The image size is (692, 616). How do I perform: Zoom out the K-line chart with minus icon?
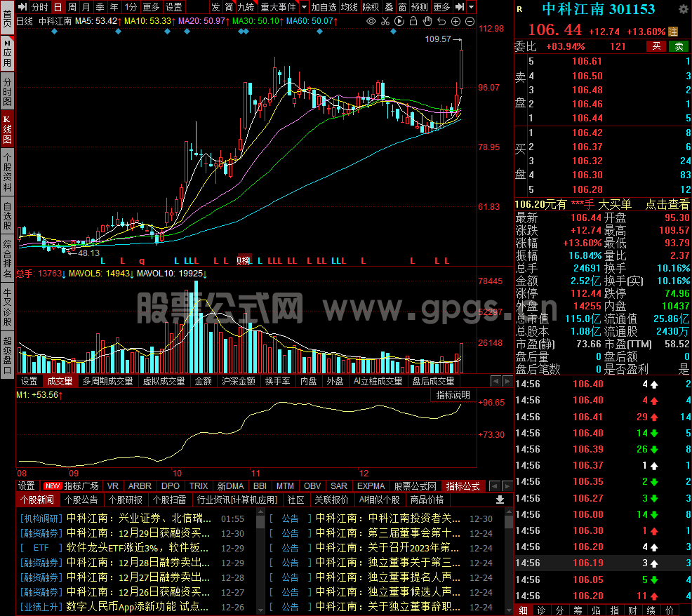coord(470,21)
